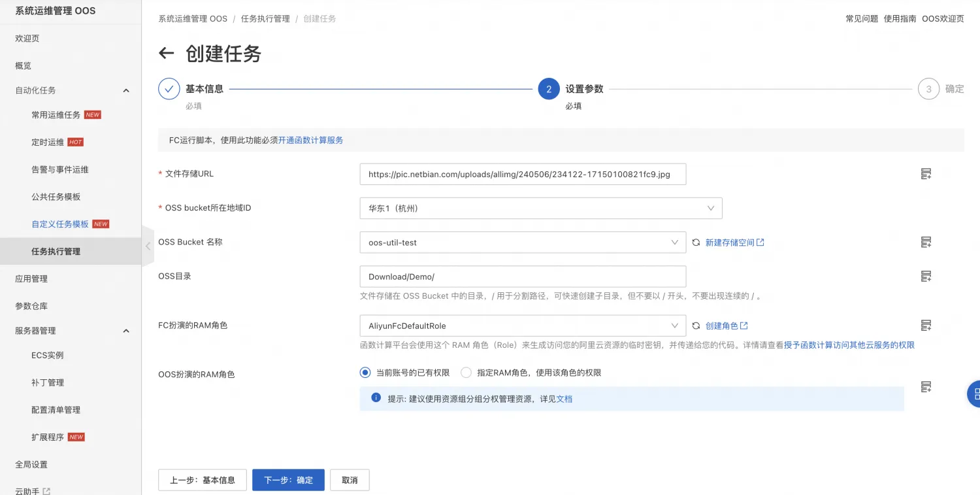The height and width of the screenshot is (495, 980).
Task: Open 公共任务模板 in the sidebar
Action: point(56,197)
